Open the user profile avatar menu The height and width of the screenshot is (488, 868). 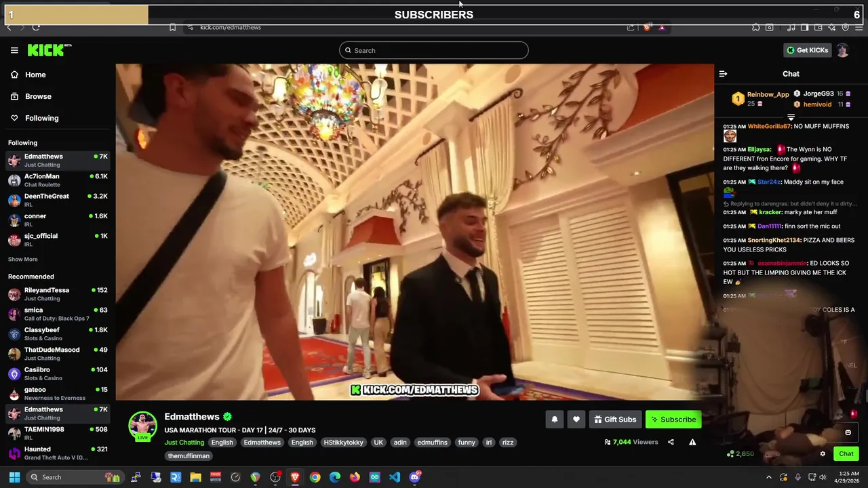coord(842,50)
